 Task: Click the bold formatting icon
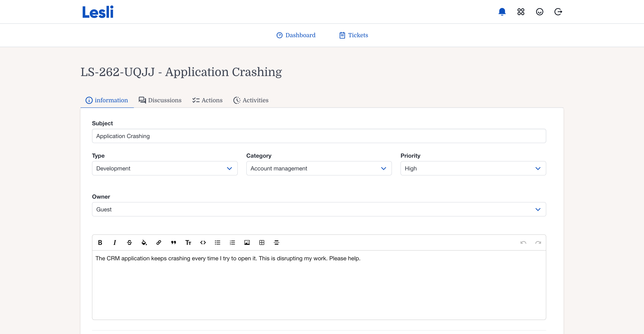coord(100,243)
